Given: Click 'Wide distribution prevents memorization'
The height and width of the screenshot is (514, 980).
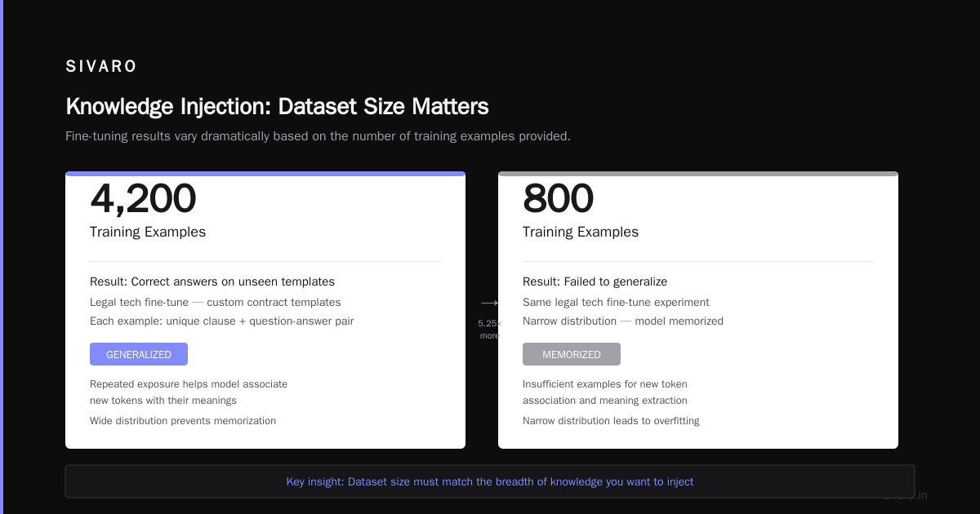Looking at the screenshot, I should click(183, 421).
